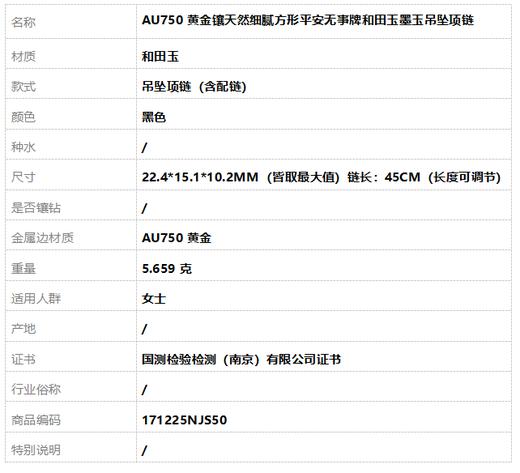Click the 尺寸 label
The image size is (520, 473).
click(23, 177)
